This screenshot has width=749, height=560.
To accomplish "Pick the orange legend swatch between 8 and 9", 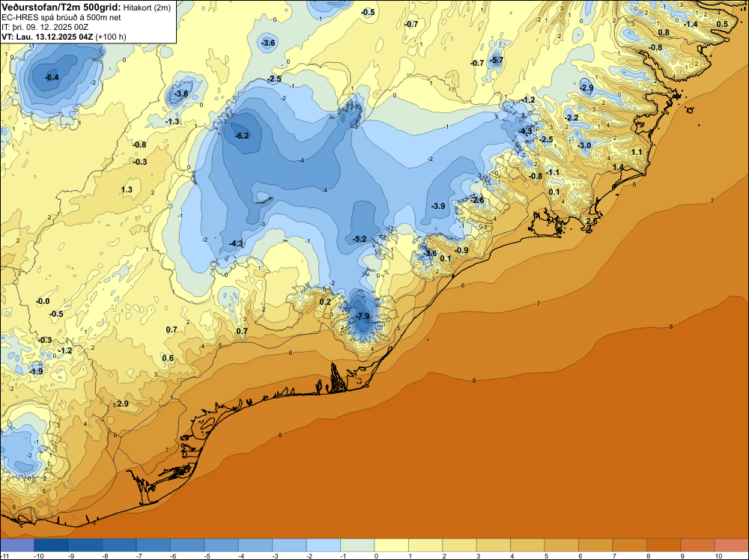I will pyautogui.click(x=664, y=545).
